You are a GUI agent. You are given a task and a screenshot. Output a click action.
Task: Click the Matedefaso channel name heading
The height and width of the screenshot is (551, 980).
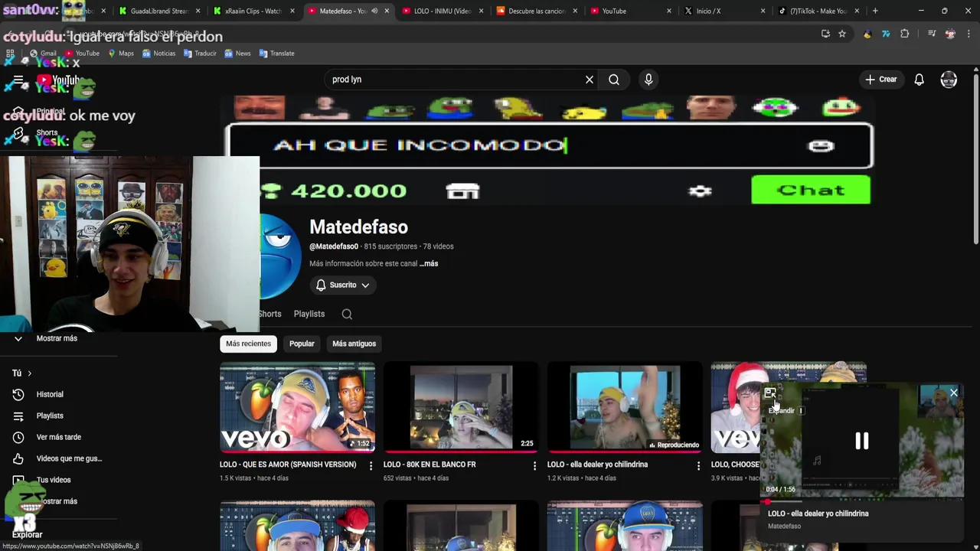click(x=358, y=227)
